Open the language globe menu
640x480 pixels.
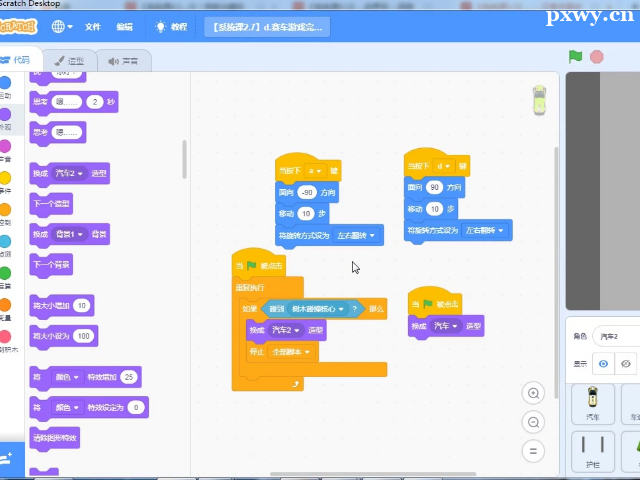point(61,26)
